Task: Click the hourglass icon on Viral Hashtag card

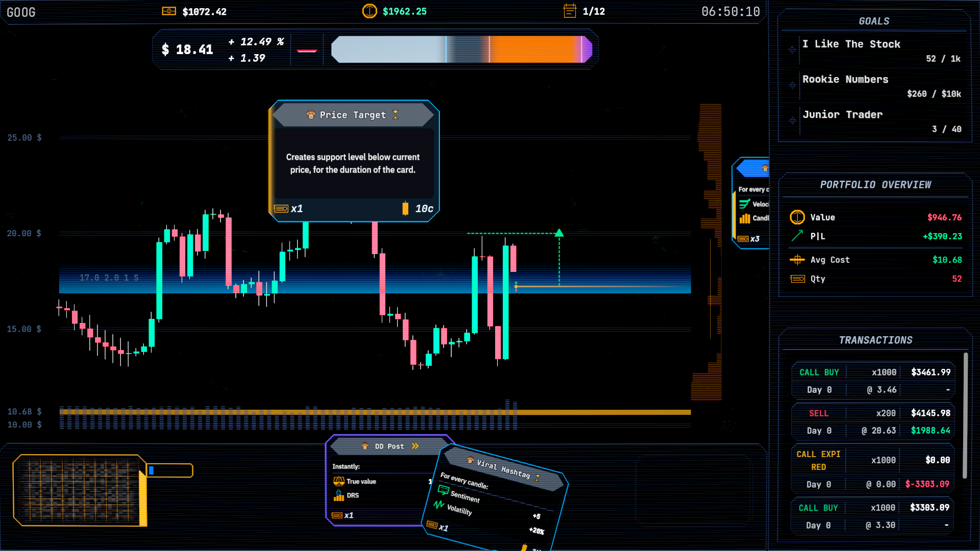Action: point(537,478)
